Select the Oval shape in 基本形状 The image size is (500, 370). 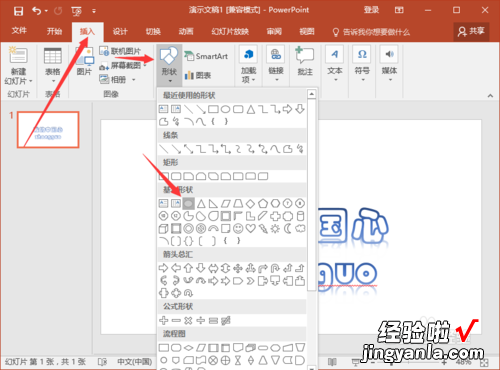188,203
